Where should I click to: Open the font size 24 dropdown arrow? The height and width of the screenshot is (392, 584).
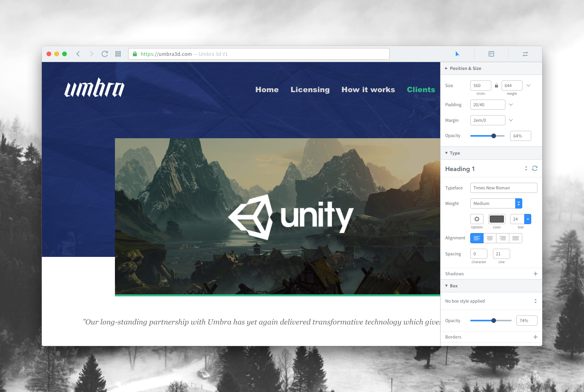[528, 219]
